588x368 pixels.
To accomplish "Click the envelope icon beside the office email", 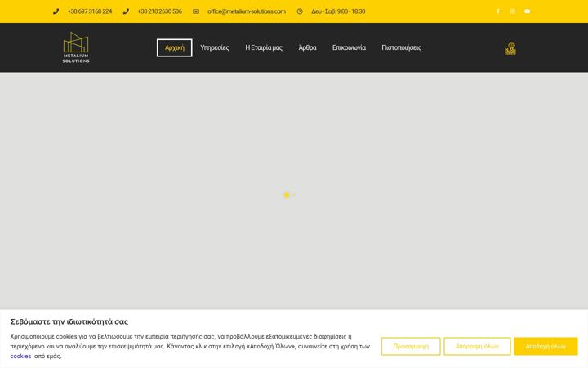I will (196, 11).
